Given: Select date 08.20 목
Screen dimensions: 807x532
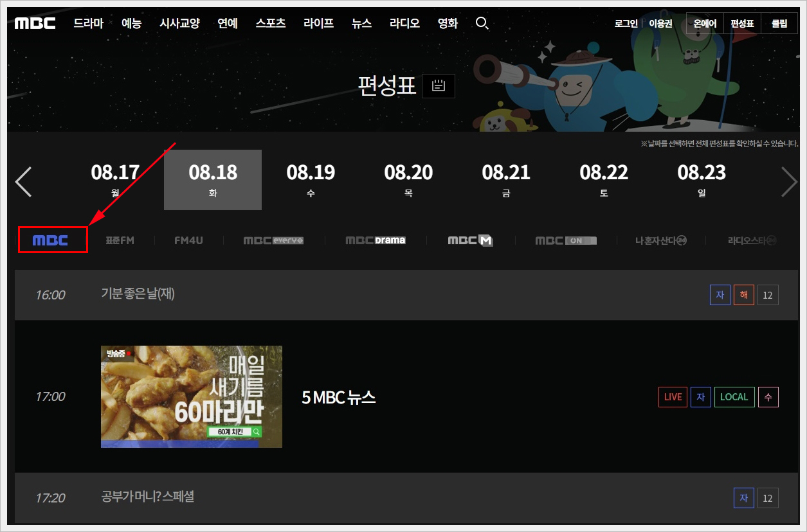Looking at the screenshot, I should point(408,180).
